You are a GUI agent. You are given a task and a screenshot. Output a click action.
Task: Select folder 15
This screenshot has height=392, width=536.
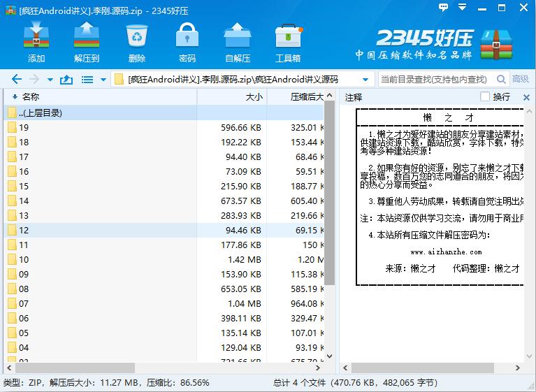point(164,187)
